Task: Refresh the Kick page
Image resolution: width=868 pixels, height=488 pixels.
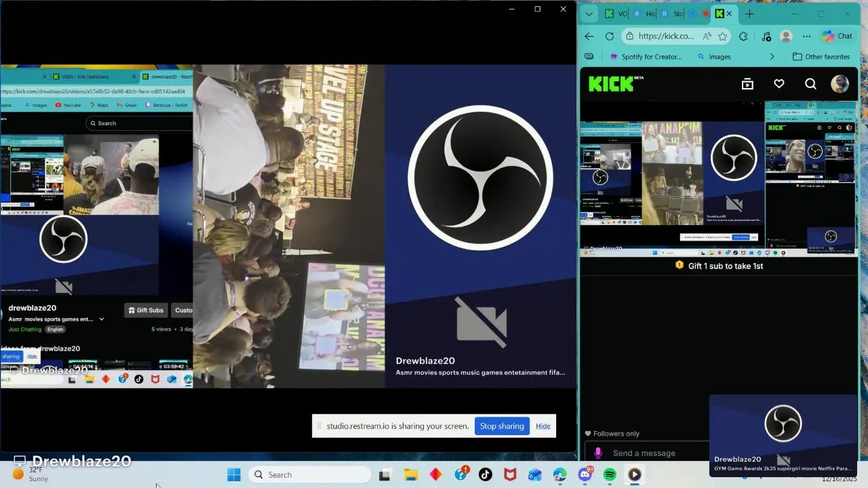Action: [x=610, y=37]
